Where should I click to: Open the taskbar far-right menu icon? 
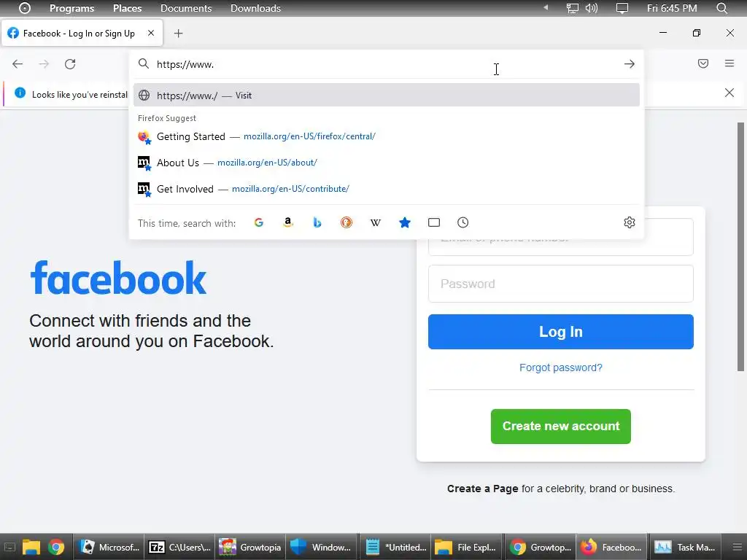(x=737, y=547)
